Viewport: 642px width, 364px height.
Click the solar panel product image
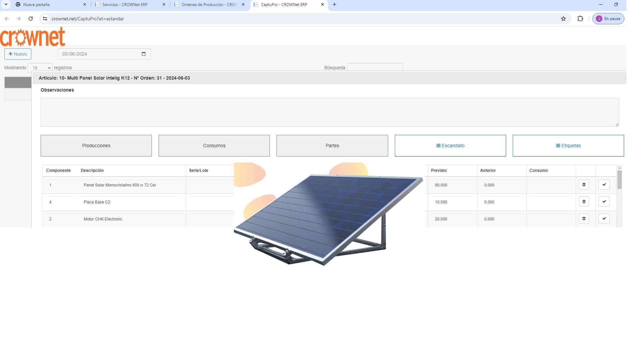point(328,215)
